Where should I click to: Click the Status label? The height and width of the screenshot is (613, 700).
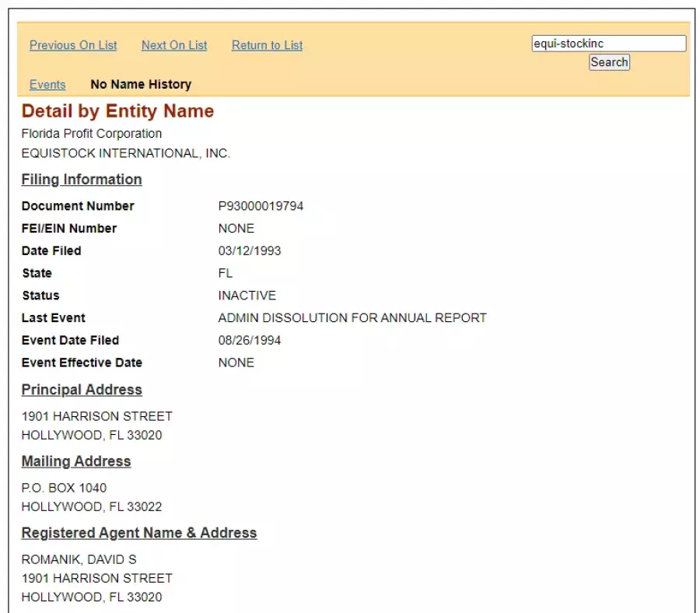tap(40, 295)
